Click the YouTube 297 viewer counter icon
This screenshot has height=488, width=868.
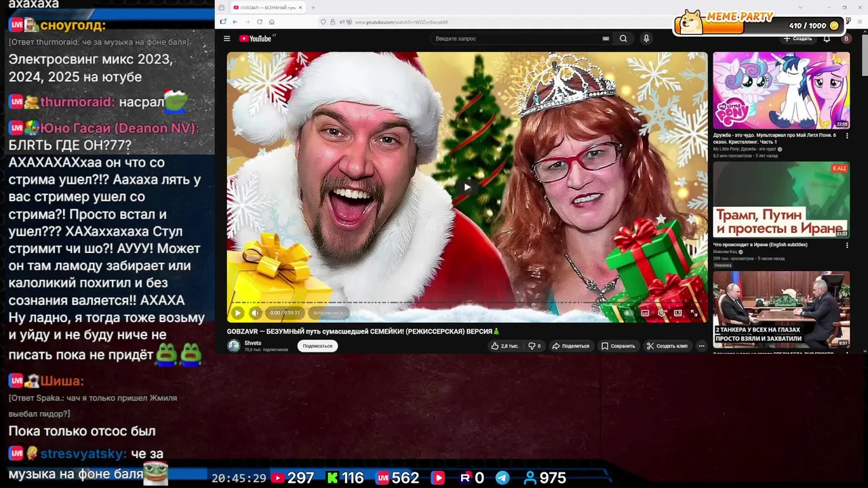pos(278,478)
